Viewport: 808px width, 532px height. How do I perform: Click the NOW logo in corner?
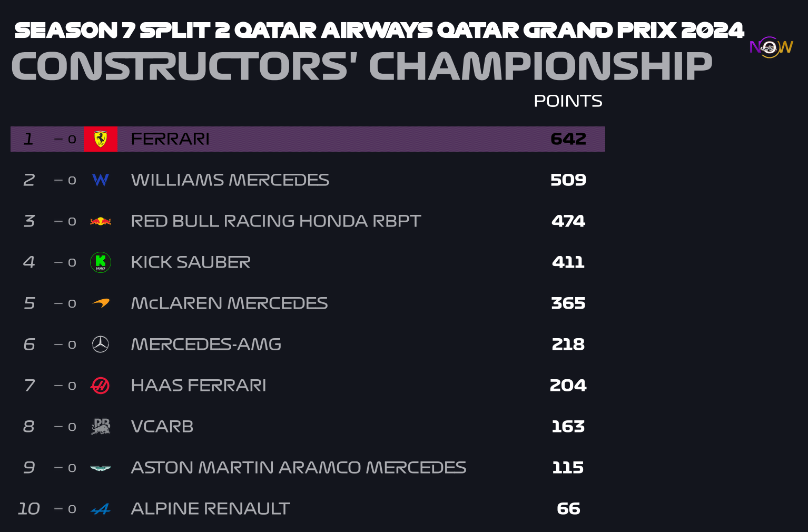click(x=771, y=47)
